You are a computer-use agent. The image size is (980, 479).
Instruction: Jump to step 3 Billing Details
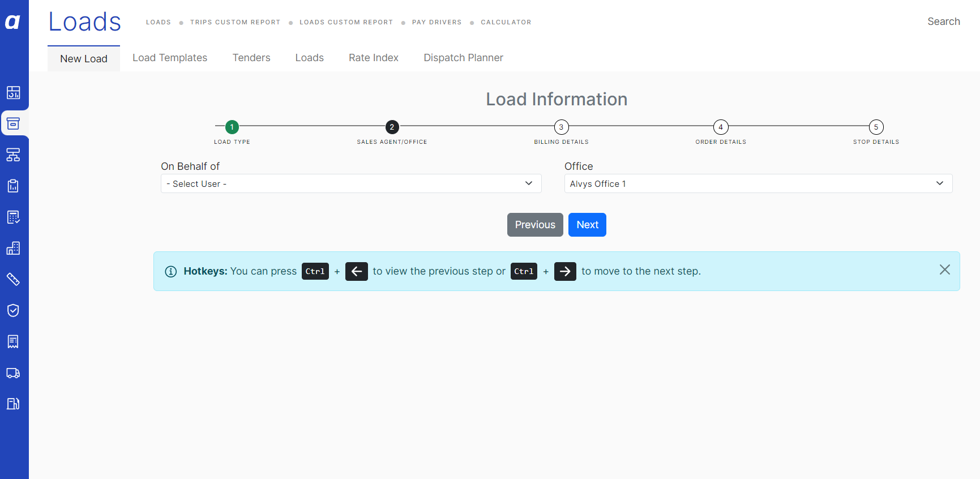561,127
